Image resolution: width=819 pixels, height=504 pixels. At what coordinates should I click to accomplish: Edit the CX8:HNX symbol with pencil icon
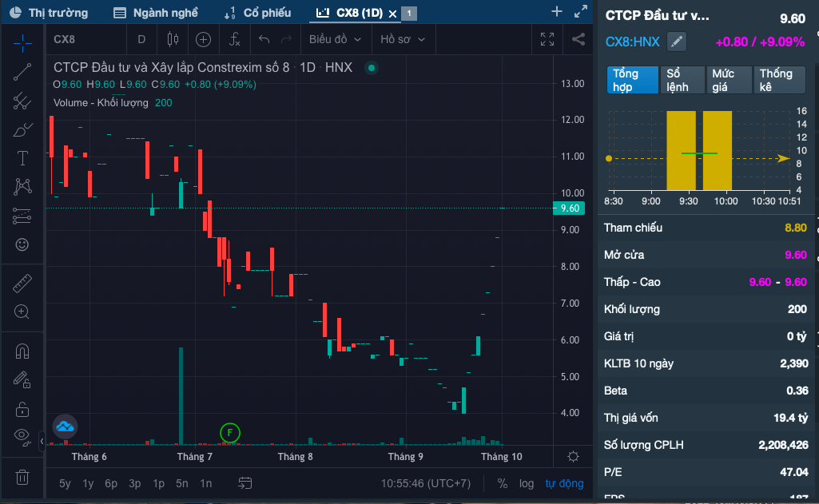pos(677,42)
